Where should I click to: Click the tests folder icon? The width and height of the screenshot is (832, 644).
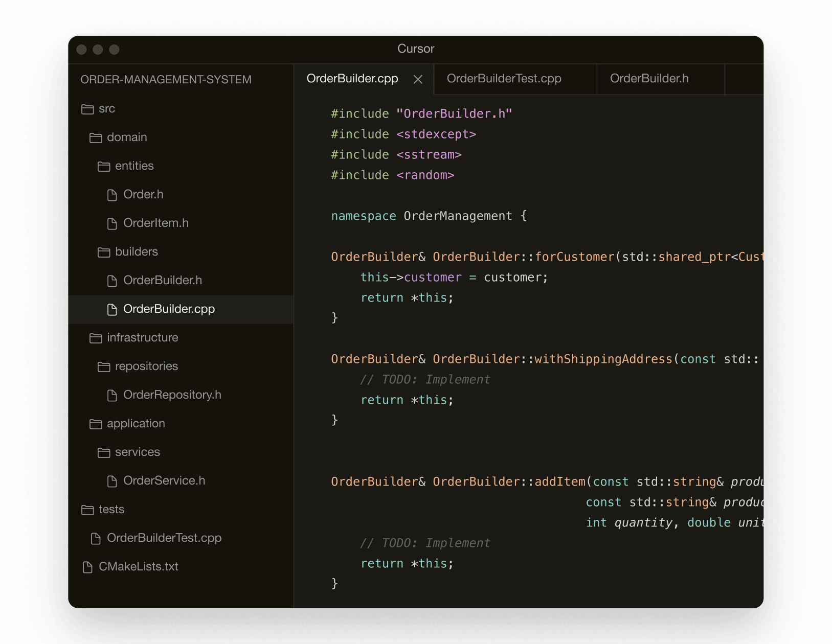point(87,510)
